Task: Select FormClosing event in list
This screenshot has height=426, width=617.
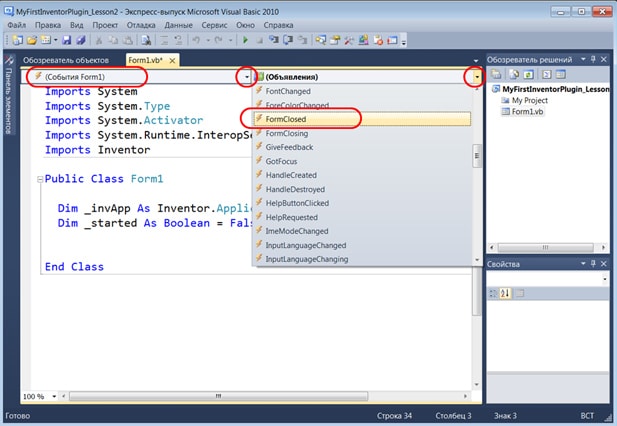Action: point(362,133)
